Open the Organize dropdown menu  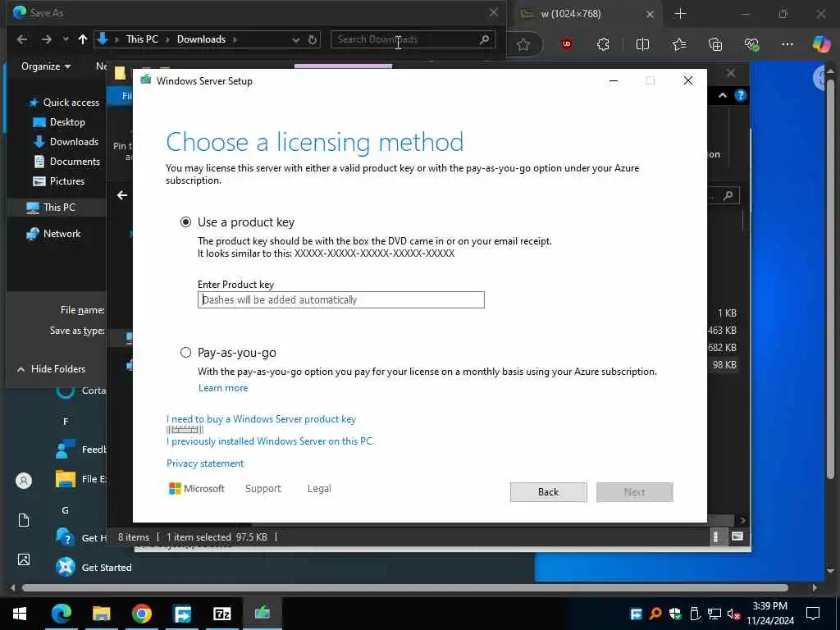pos(46,66)
